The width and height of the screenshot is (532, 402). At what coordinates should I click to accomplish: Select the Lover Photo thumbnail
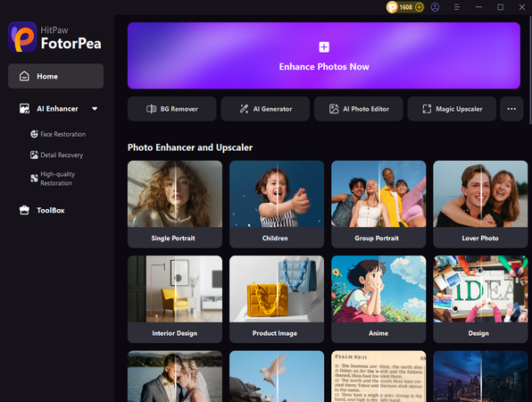click(480, 194)
